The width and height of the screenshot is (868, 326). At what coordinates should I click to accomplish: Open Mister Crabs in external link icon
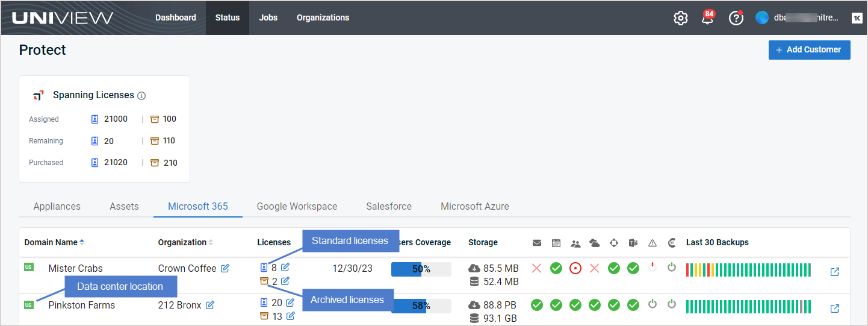tap(835, 272)
